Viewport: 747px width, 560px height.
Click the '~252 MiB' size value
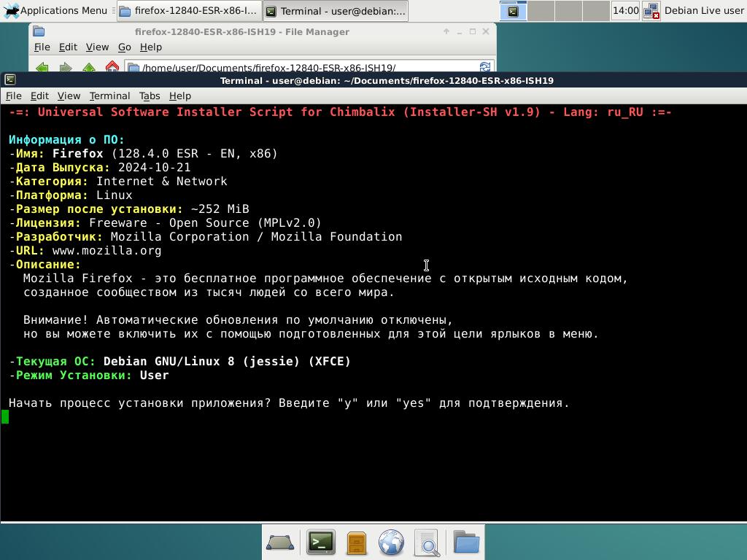220,209
